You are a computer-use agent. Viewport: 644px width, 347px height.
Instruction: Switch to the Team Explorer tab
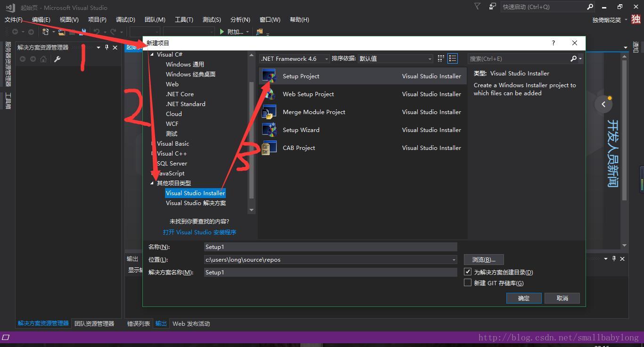pos(94,323)
